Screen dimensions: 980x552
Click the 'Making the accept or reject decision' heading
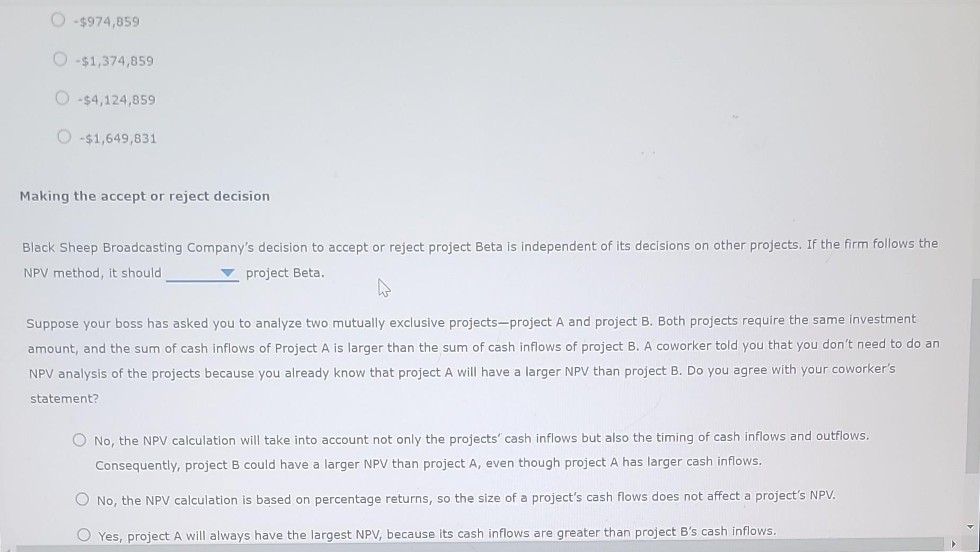coord(144,196)
